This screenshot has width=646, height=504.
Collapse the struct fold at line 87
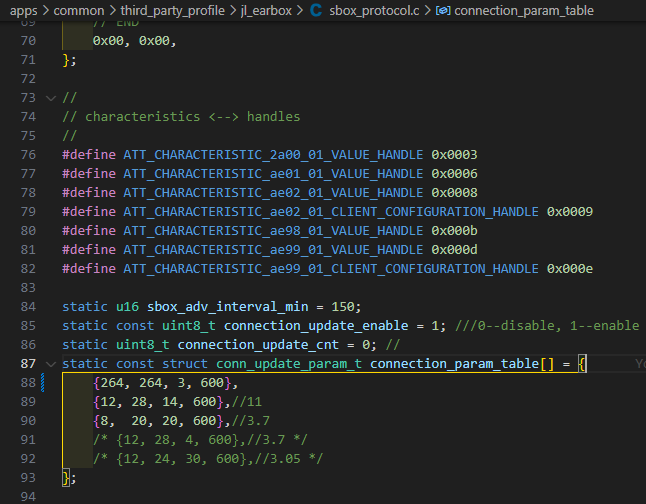51,364
